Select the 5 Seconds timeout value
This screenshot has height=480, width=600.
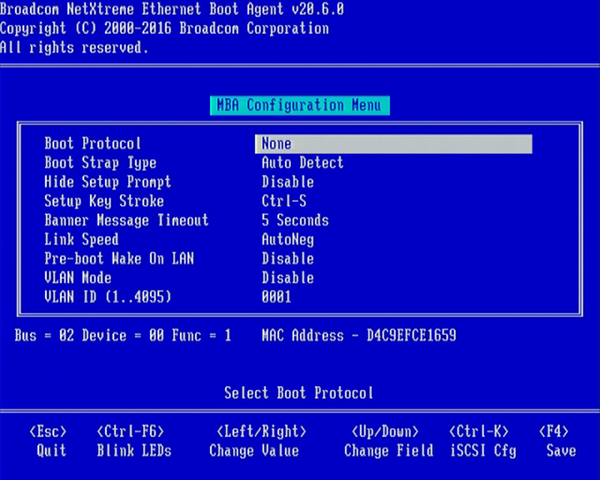click(295, 220)
